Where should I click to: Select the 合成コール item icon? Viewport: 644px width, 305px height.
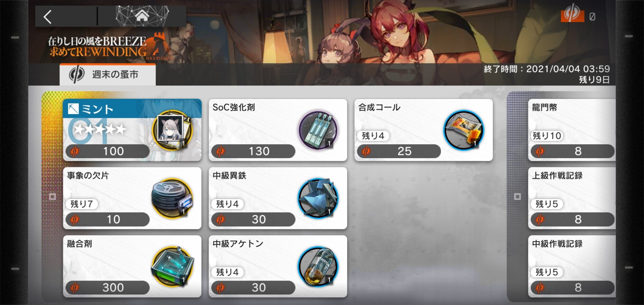pos(464,130)
